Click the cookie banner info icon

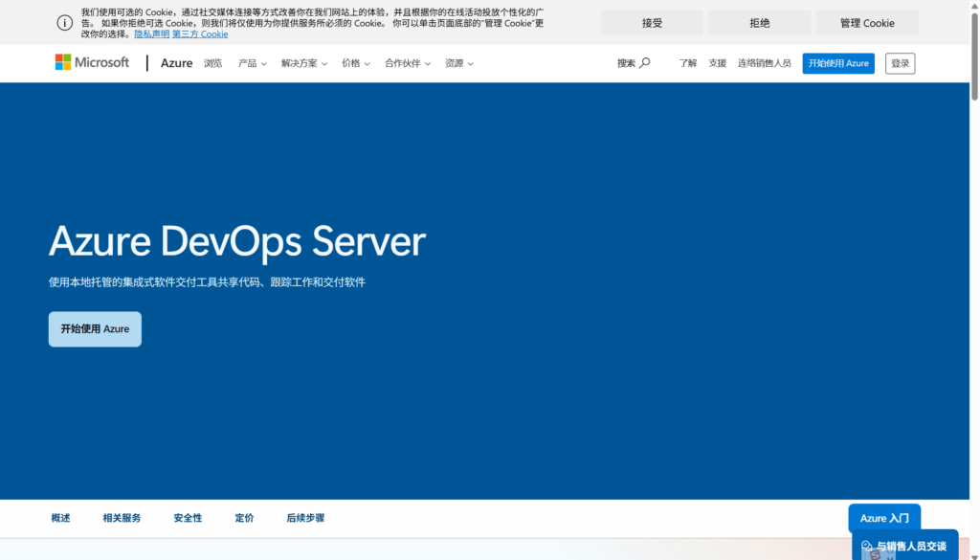tap(65, 23)
